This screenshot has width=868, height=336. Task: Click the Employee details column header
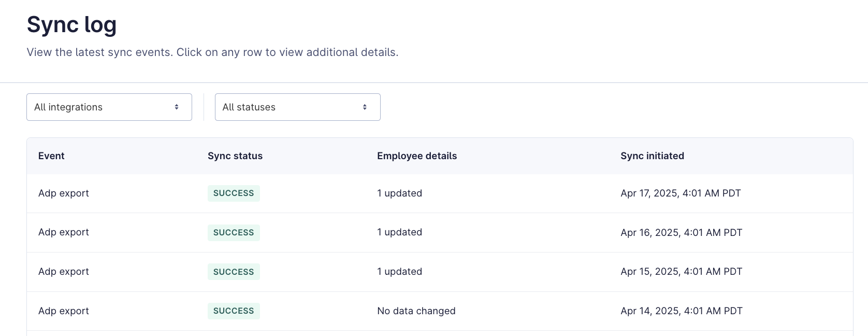tap(417, 156)
